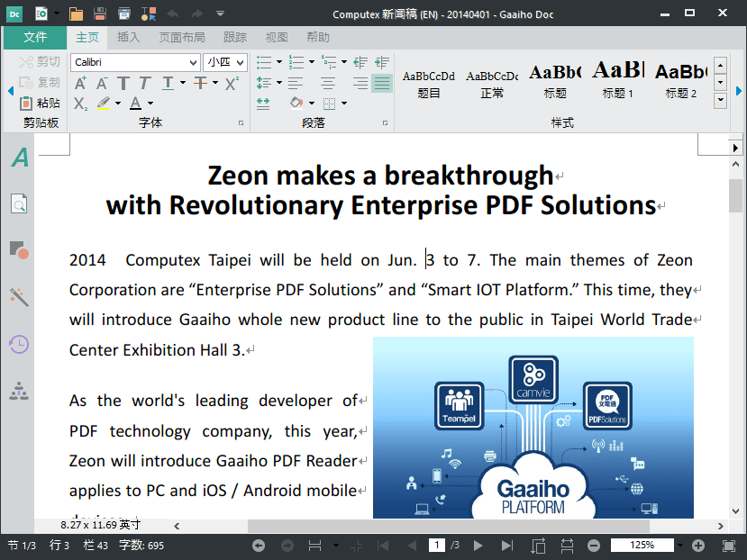
Task: Expand the underline style dropdown arrow
Action: point(183,83)
